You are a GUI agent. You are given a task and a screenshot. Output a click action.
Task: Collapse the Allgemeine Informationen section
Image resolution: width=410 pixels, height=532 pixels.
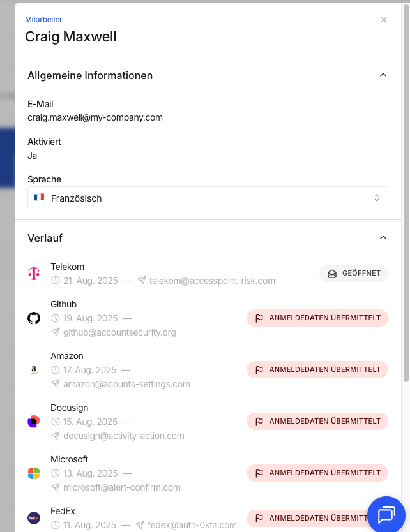(x=383, y=75)
